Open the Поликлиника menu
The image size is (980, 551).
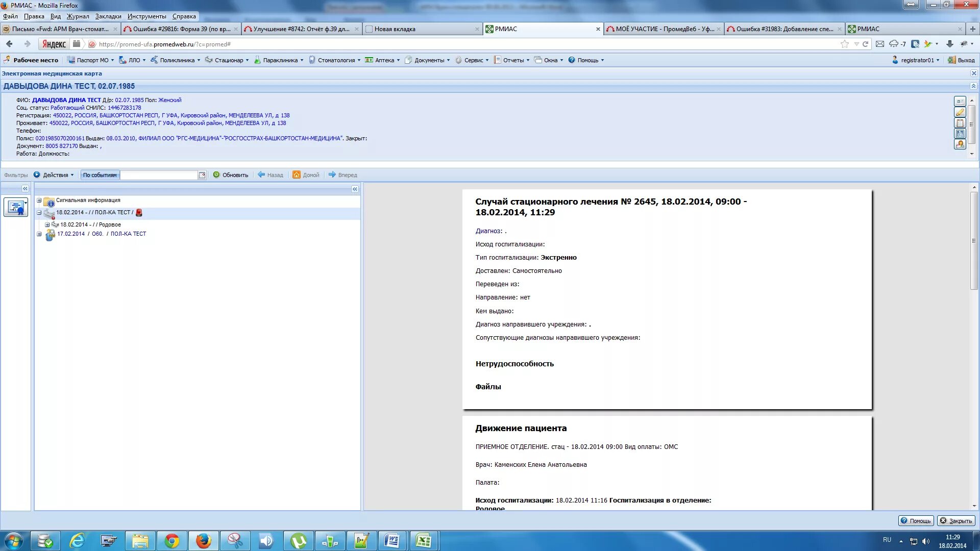[x=176, y=60]
